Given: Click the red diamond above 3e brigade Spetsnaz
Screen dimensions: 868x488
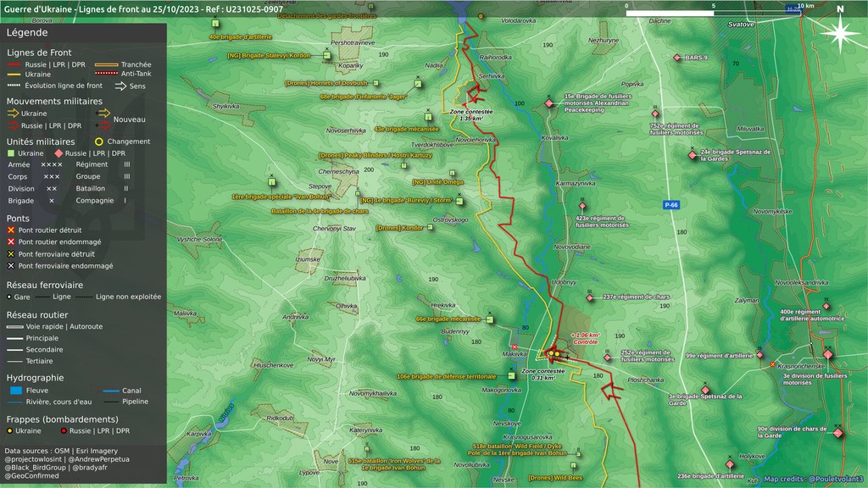Looking at the screenshot, I should point(705,390).
